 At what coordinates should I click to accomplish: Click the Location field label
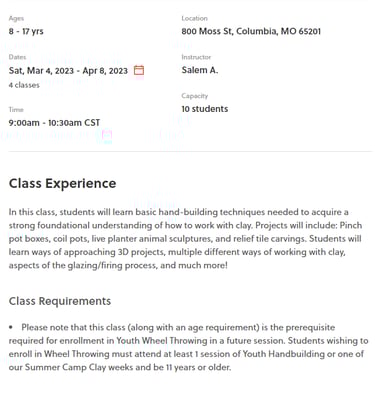coord(194,18)
